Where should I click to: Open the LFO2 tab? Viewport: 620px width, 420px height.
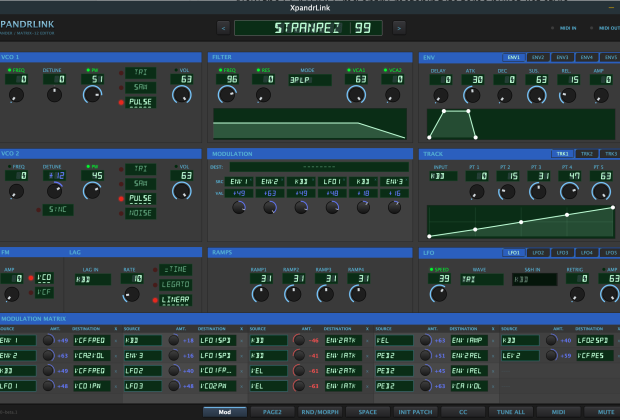[538, 253]
